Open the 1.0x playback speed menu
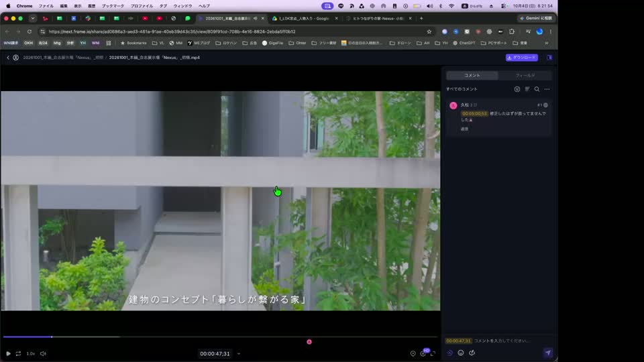This screenshot has width=644, height=362. pos(31,353)
